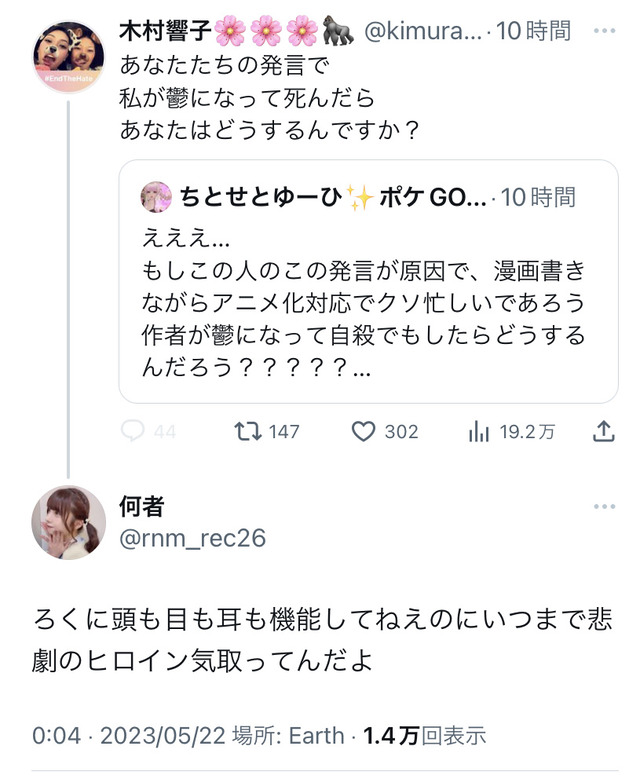Viewport: 640px width, 779px height.
Task: Open view analytics bar chart icon
Action: [478, 431]
